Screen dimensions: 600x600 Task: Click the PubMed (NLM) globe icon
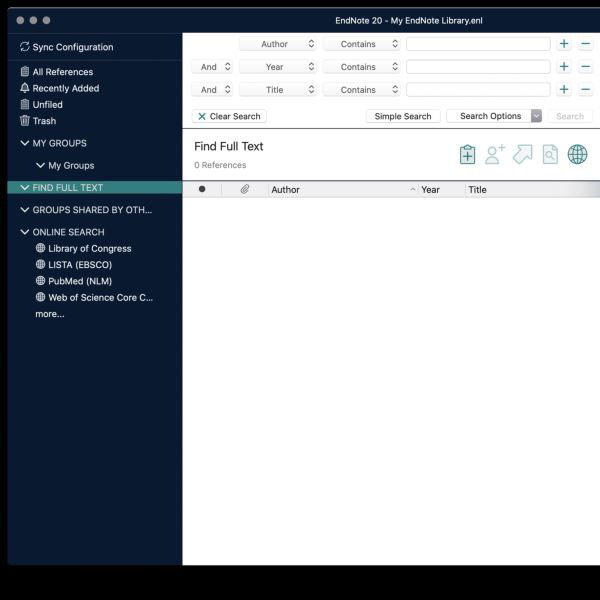[40, 280]
